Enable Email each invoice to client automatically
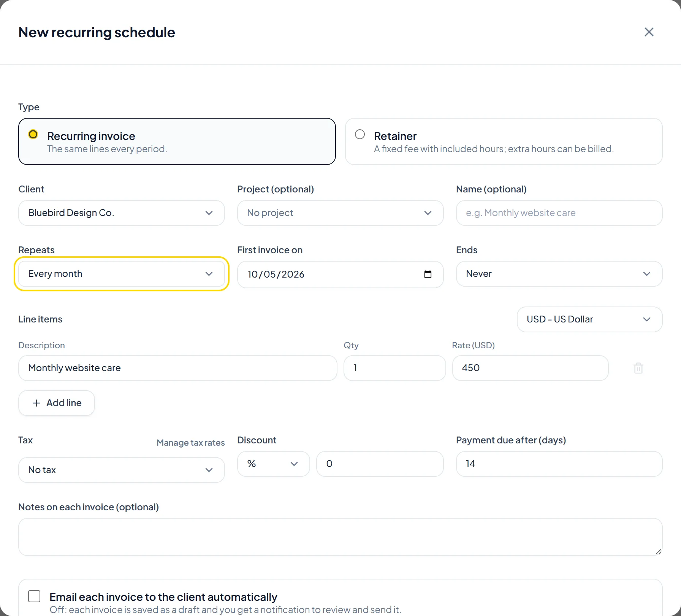The image size is (681, 616). coord(34,596)
